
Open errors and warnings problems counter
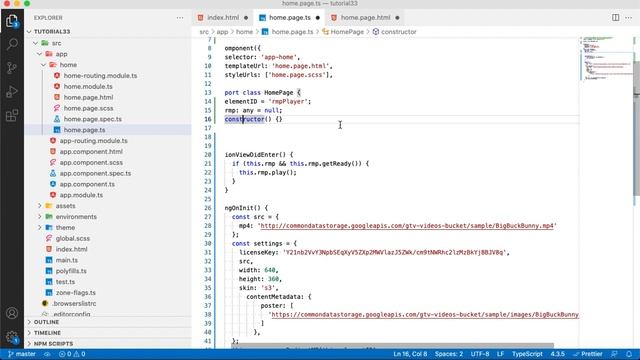72,354
